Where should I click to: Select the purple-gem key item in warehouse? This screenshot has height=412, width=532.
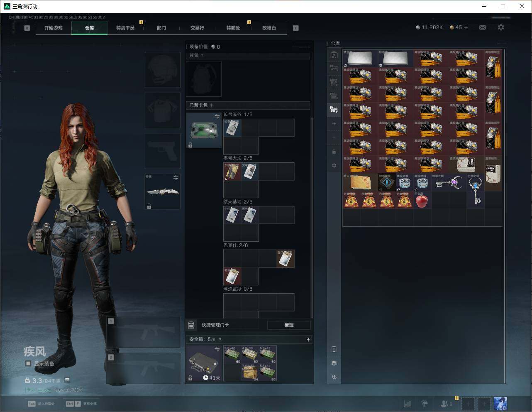point(449,183)
